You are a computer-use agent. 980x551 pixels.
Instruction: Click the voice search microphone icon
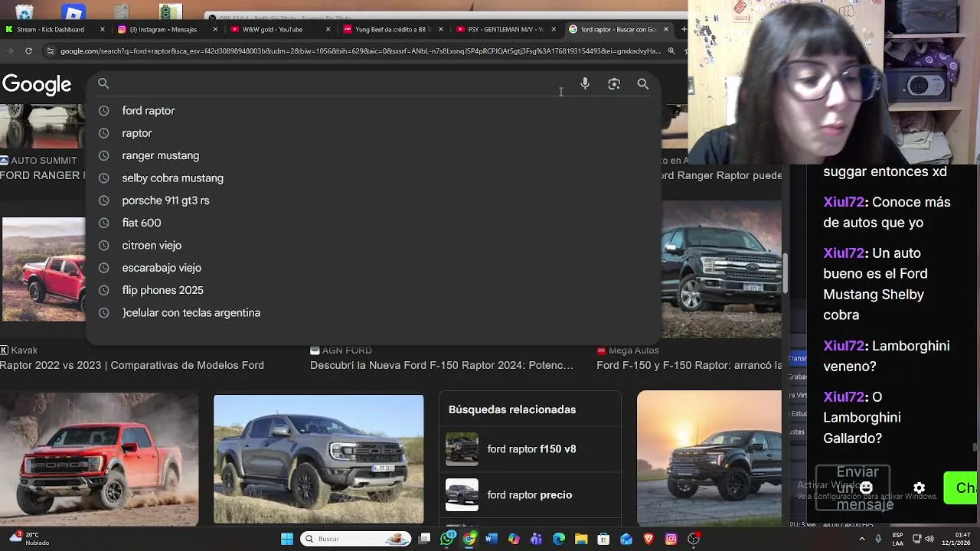point(585,83)
